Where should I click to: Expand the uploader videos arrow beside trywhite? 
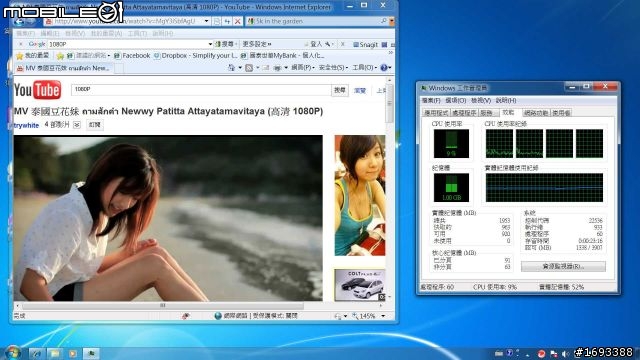click(77, 125)
